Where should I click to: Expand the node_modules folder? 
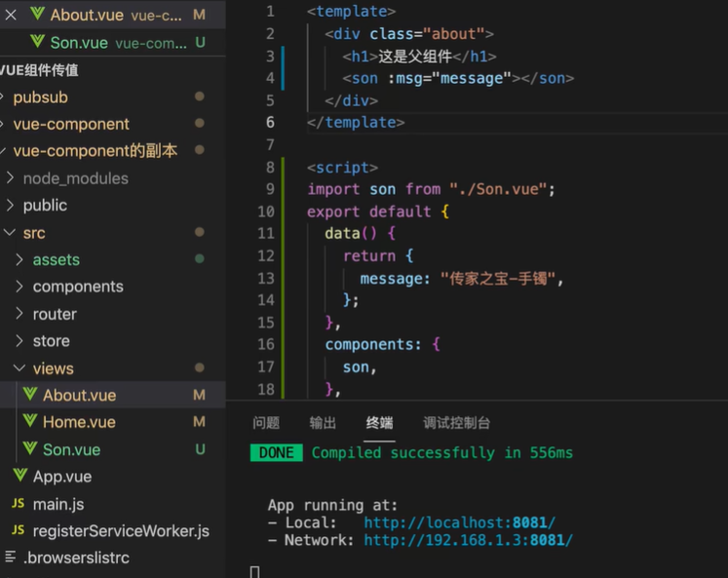[x=10, y=177]
